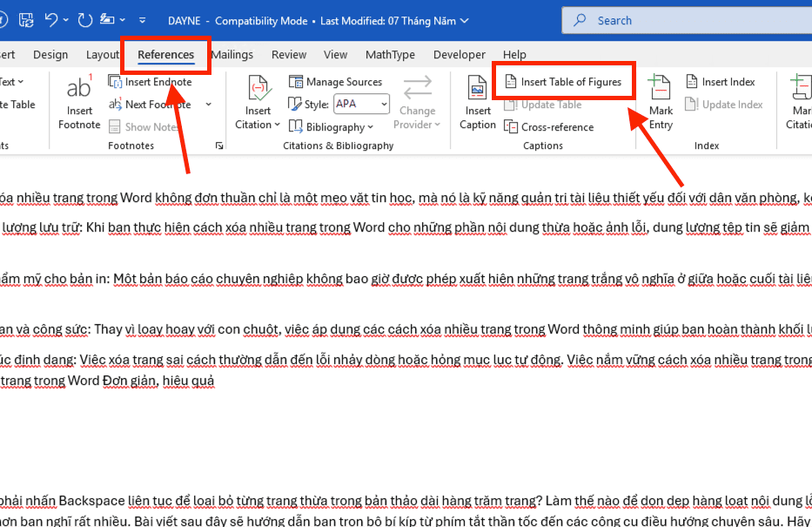The height and width of the screenshot is (527, 812).
Task: Click Show Notes
Action: click(144, 127)
